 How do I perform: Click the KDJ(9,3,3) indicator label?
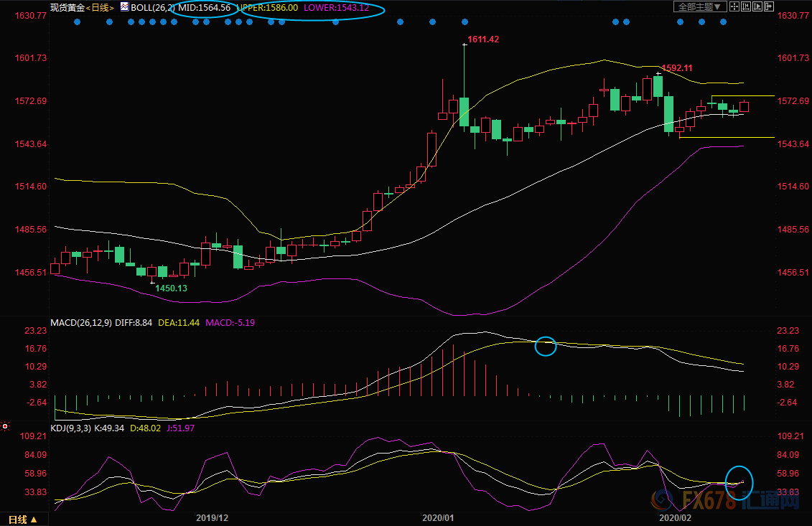pos(70,428)
